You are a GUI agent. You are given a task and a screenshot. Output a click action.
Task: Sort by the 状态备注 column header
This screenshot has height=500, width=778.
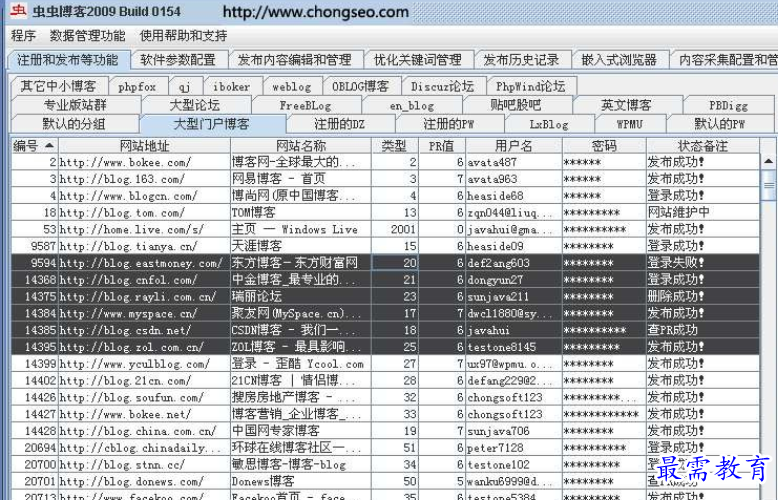pyautogui.click(x=703, y=146)
